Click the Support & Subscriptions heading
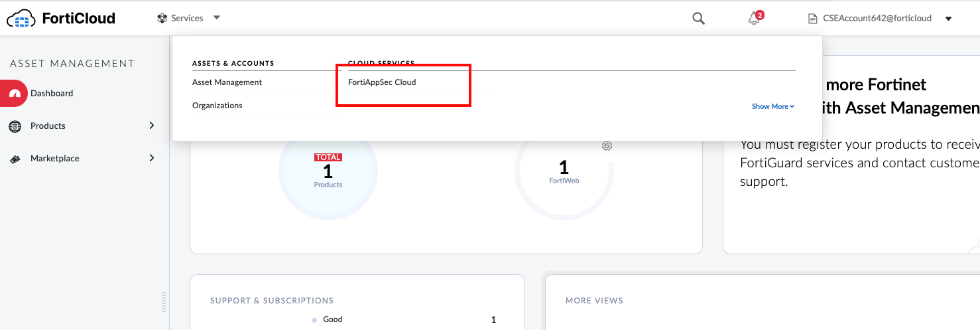This screenshot has width=980, height=330. pyautogui.click(x=272, y=301)
